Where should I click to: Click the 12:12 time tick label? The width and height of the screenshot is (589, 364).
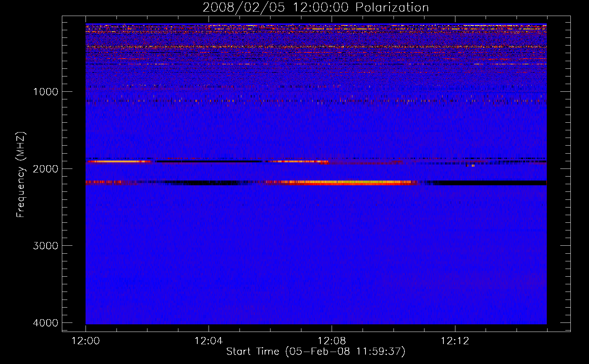coord(455,341)
